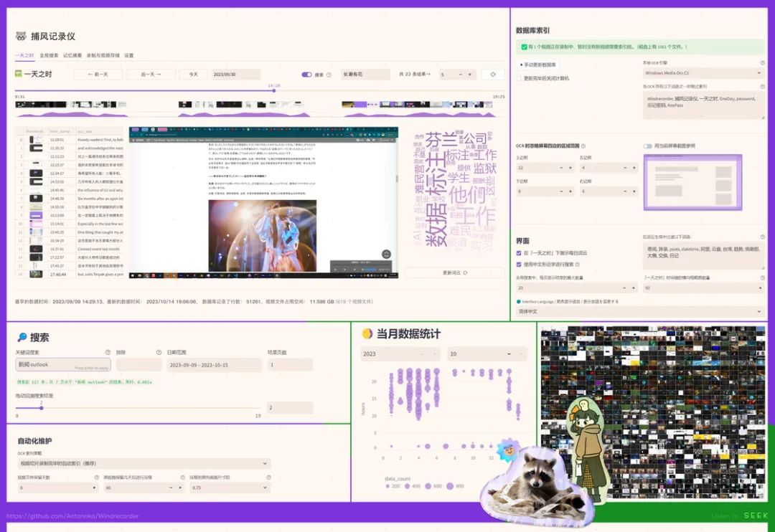Screen dimensions: 775x532
Task: Open OCR索引策略 dropdown in 自动化维护
Action: (x=144, y=463)
